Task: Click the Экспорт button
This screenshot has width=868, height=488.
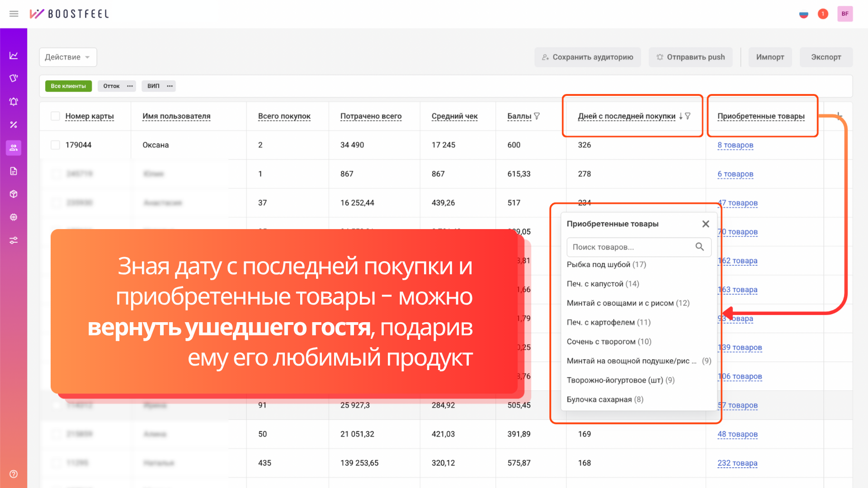Action: (826, 57)
